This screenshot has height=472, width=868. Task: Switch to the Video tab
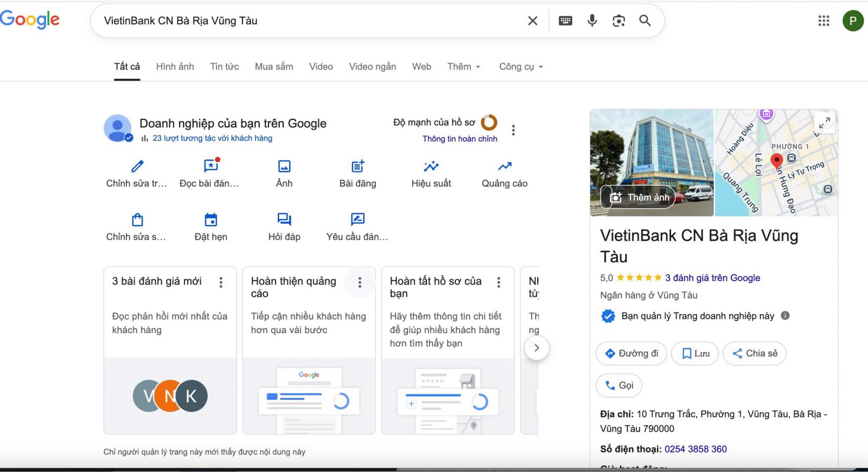click(321, 67)
